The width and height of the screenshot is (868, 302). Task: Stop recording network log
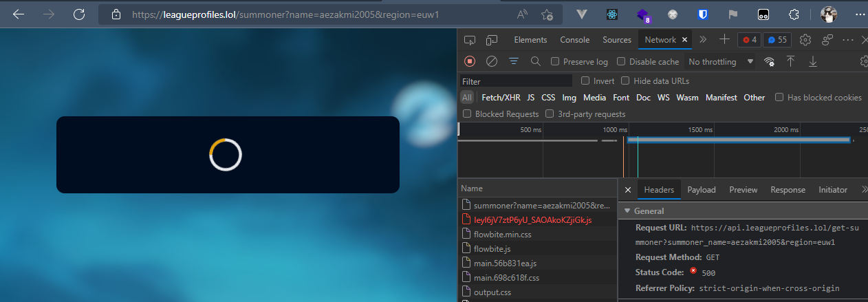470,61
